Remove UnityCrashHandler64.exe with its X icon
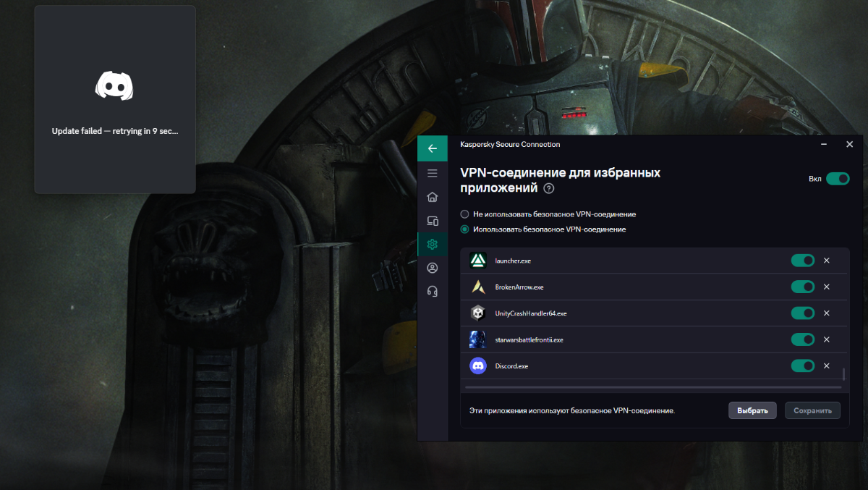The width and height of the screenshot is (868, 490). coord(827,313)
